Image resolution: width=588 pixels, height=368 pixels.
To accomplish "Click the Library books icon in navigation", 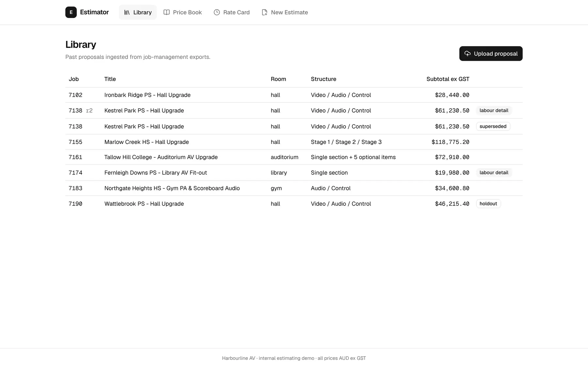I will 127,12.
